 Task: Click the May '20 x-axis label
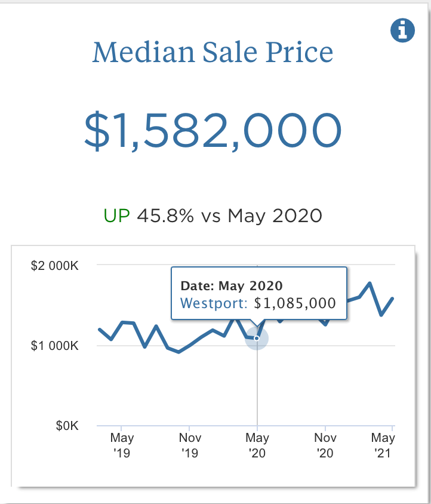(257, 445)
